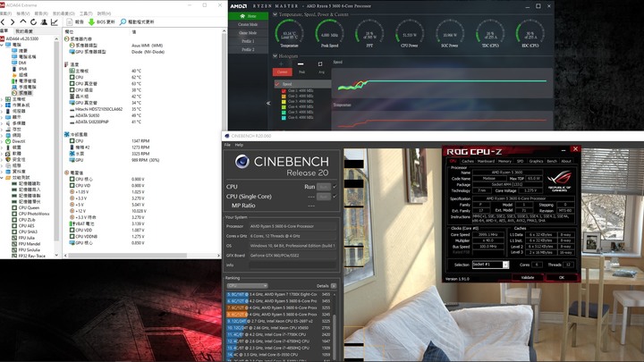
Task: Open the Cinebench File menu
Action: tap(227, 145)
